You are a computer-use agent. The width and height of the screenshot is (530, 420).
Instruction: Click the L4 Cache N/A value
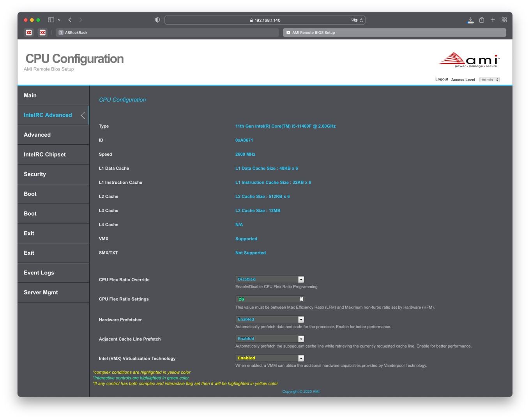click(239, 225)
